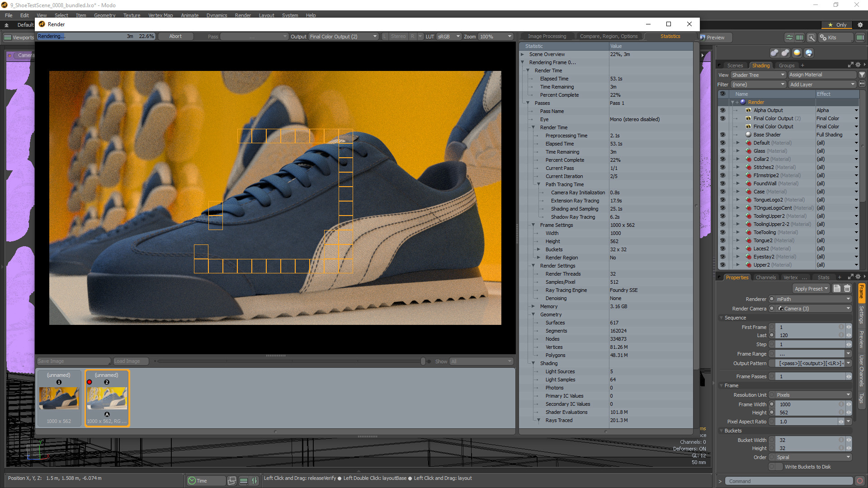The width and height of the screenshot is (868, 488).
Task: Click the first grey double-sphere shading icon
Action: pos(774,53)
